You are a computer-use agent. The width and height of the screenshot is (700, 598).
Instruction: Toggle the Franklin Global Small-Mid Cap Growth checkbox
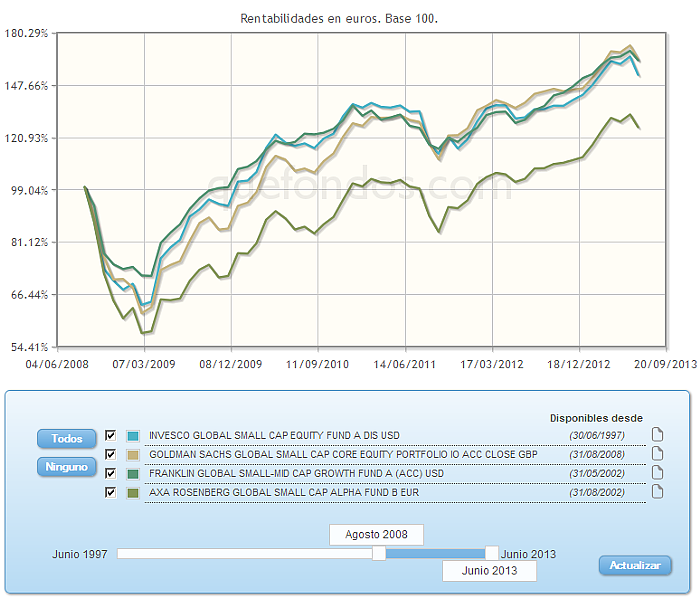[110, 473]
